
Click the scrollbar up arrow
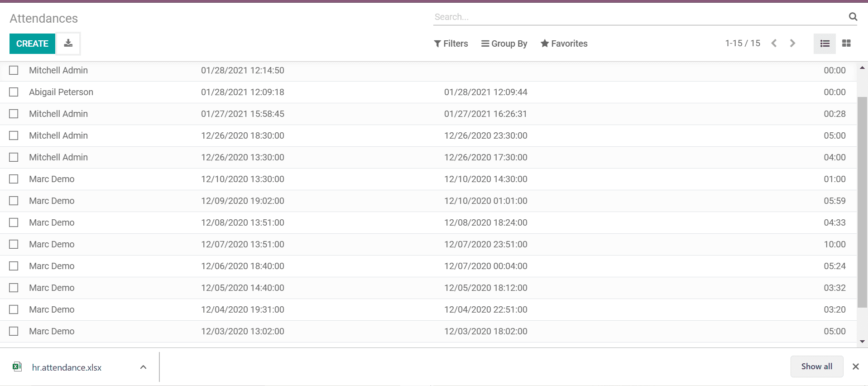pyautogui.click(x=862, y=68)
